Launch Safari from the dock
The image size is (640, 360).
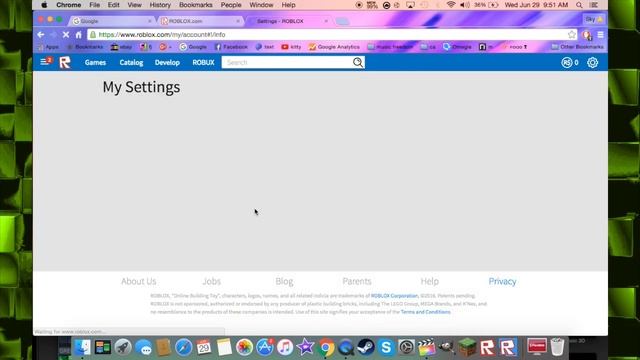coord(183,347)
